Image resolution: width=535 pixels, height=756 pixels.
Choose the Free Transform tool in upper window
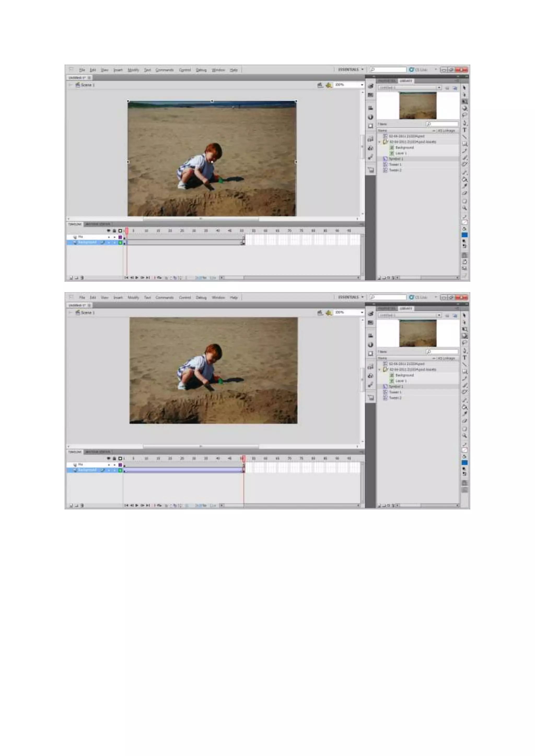(464, 101)
